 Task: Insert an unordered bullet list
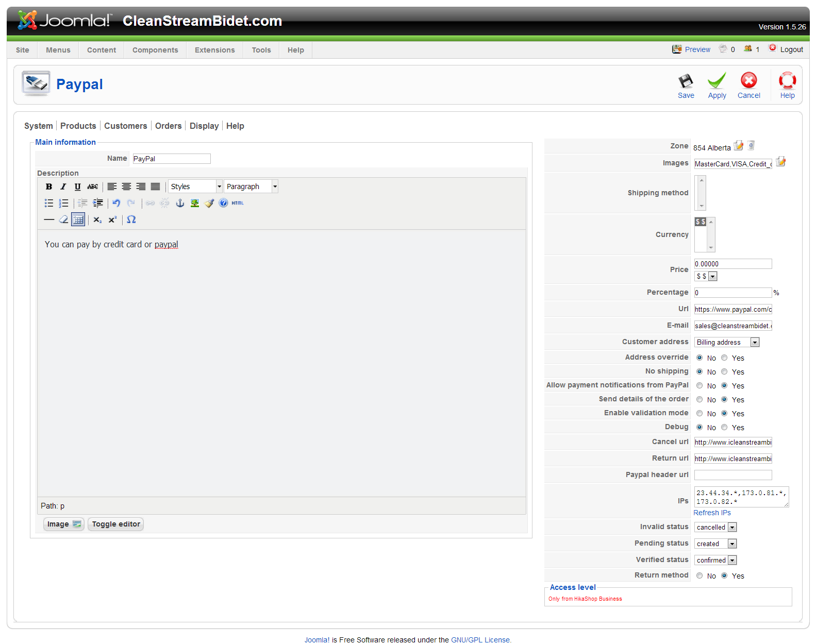click(49, 203)
